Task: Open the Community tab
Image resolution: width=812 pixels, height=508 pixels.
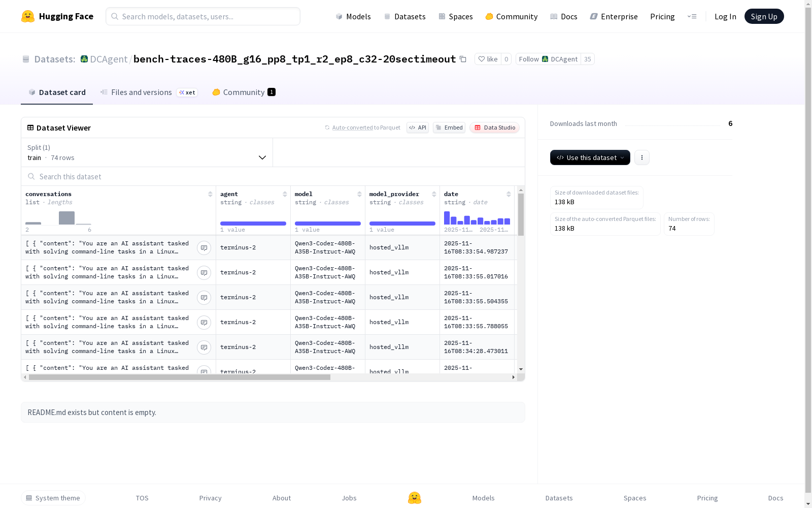Action: click(244, 92)
